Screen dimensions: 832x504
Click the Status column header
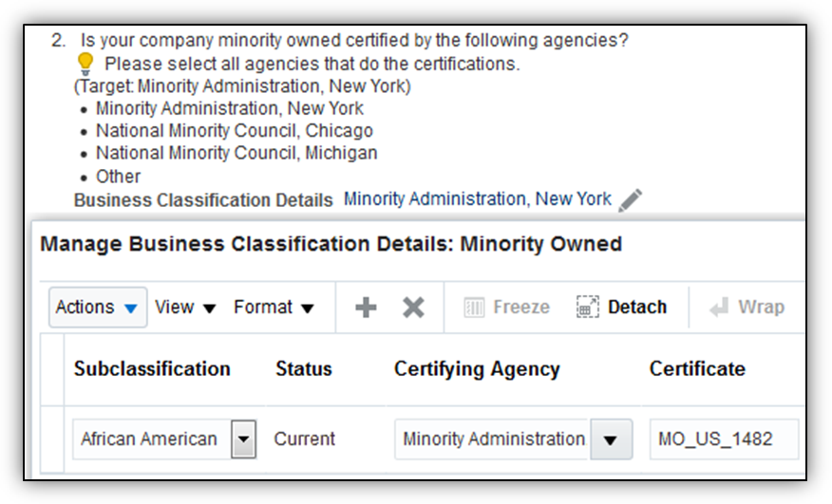[303, 369]
